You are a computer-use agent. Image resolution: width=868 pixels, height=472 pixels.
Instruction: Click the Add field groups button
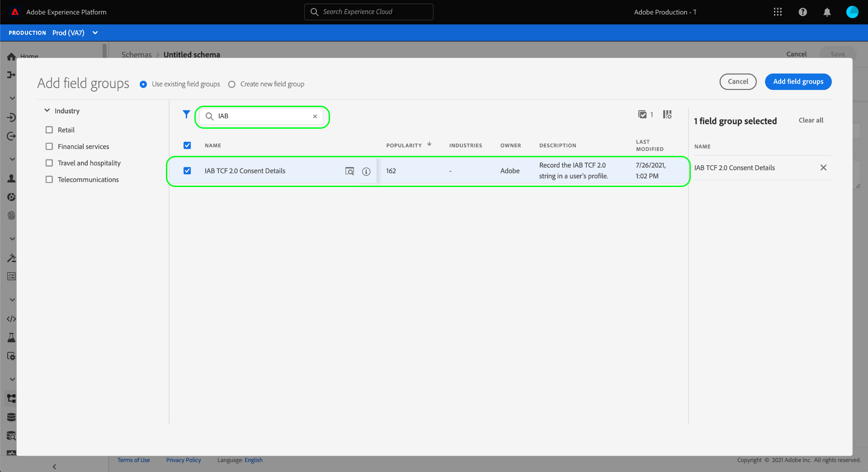point(798,82)
